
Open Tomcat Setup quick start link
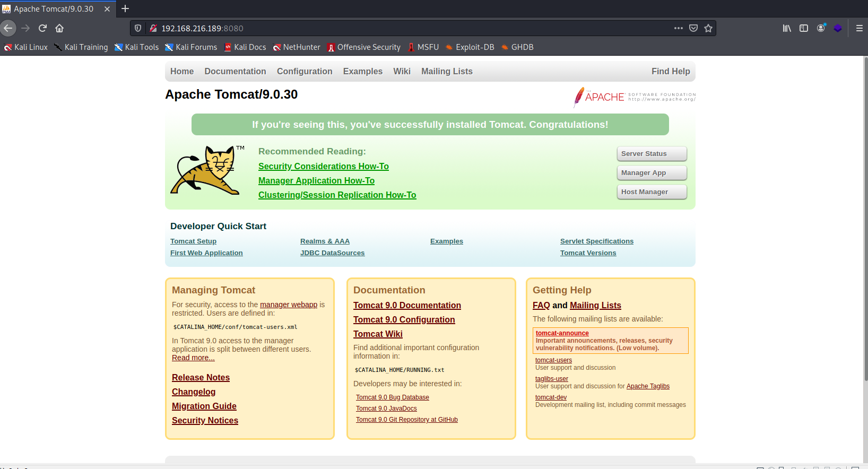click(x=193, y=241)
